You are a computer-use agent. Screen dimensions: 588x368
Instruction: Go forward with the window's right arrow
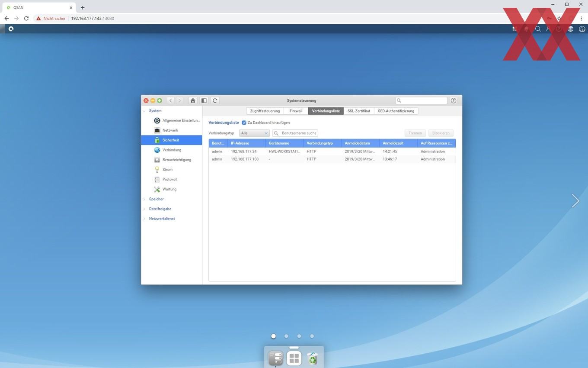pos(180,100)
